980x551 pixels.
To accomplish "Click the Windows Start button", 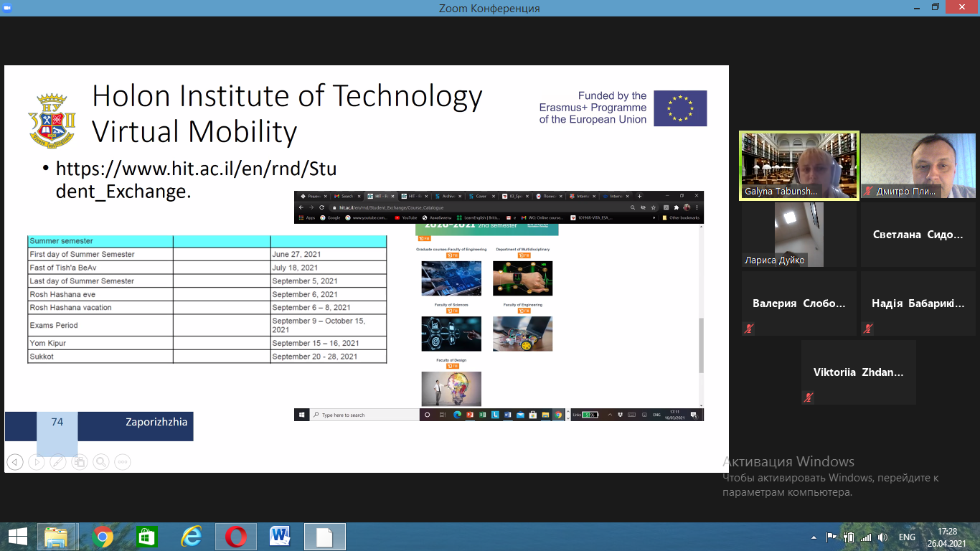I will point(17,537).
